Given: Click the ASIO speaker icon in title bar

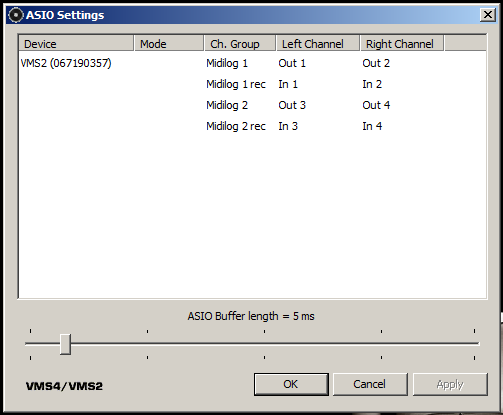Looking at the screenshot, I should pyautogui.click(x=15, y=15).
